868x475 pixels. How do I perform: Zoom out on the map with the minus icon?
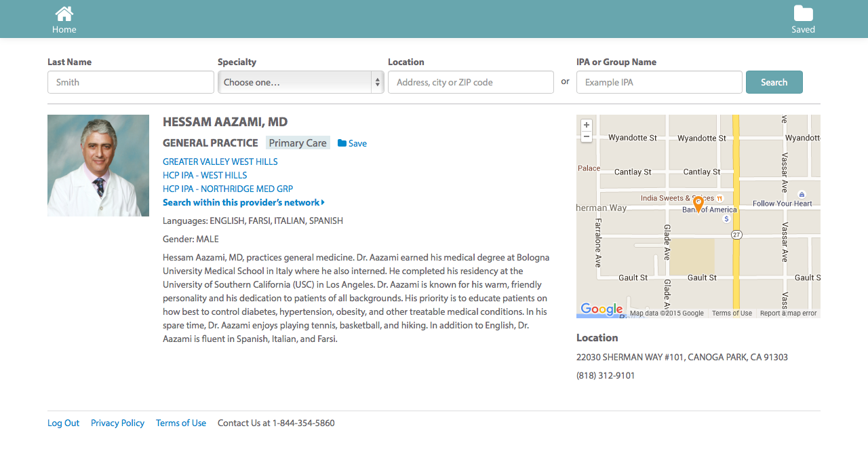click(x=586, y=136)
